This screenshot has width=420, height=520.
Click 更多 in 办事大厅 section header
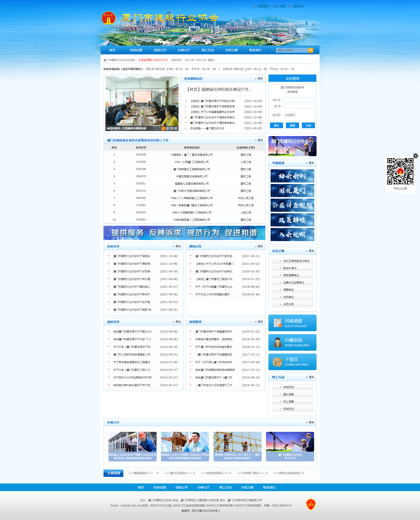[x=310, y=422]
